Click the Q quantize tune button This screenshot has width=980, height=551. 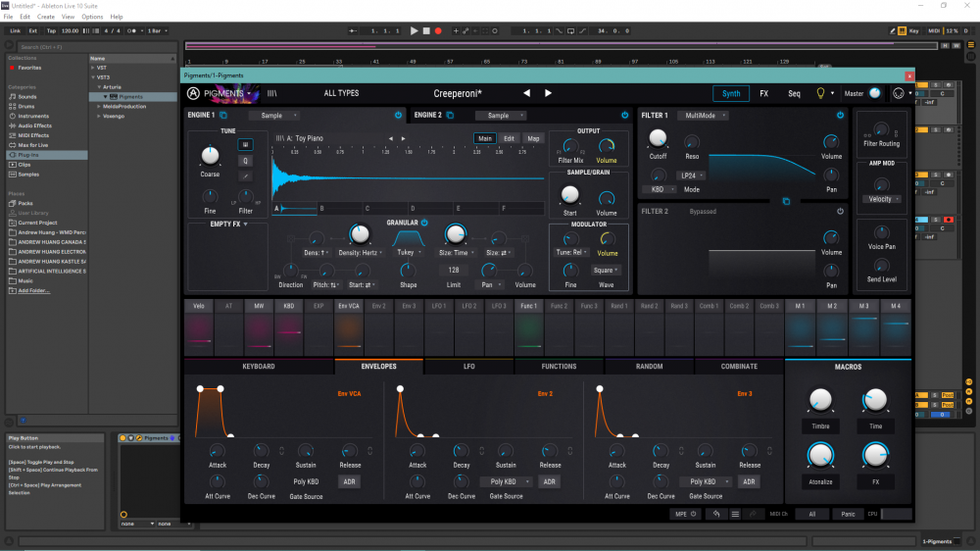[x=245, y=161]
